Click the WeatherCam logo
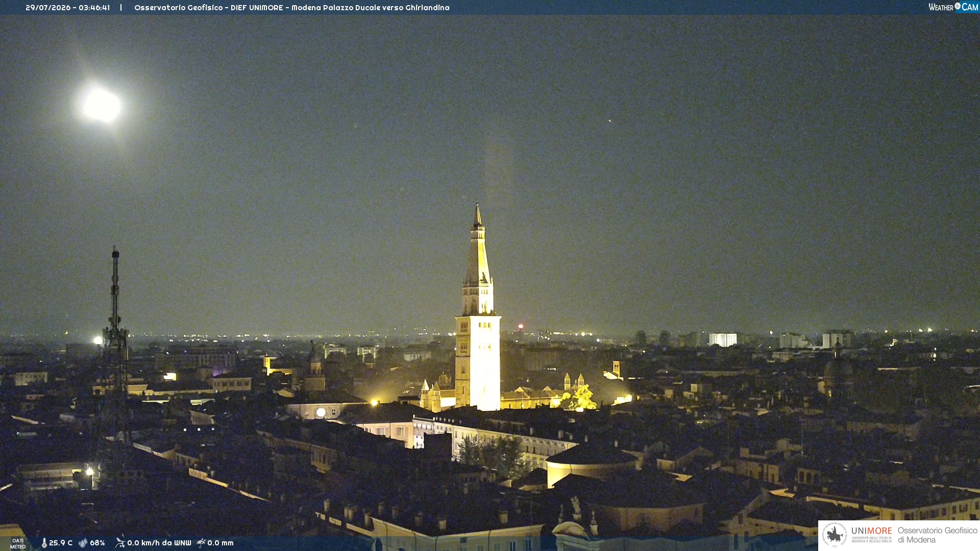The height and width of the screenshot is (551, 980). (x=953, y=7)
